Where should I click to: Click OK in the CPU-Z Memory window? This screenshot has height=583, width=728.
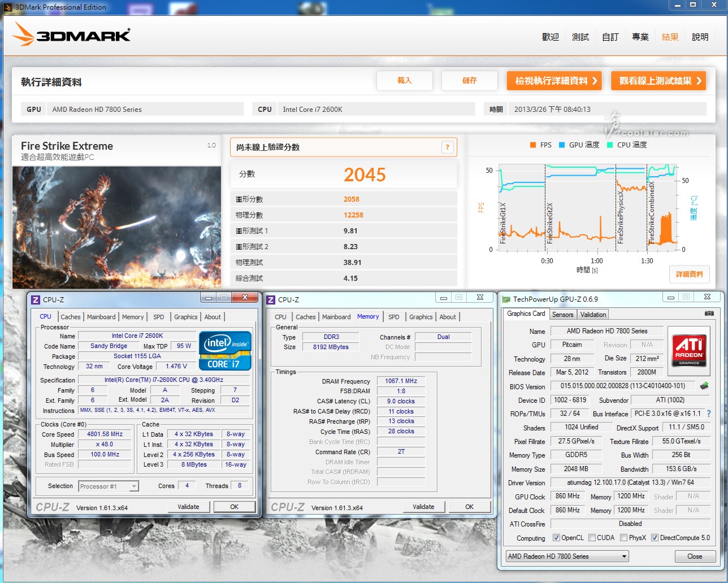pyautogui.click(x=469, y=507)
